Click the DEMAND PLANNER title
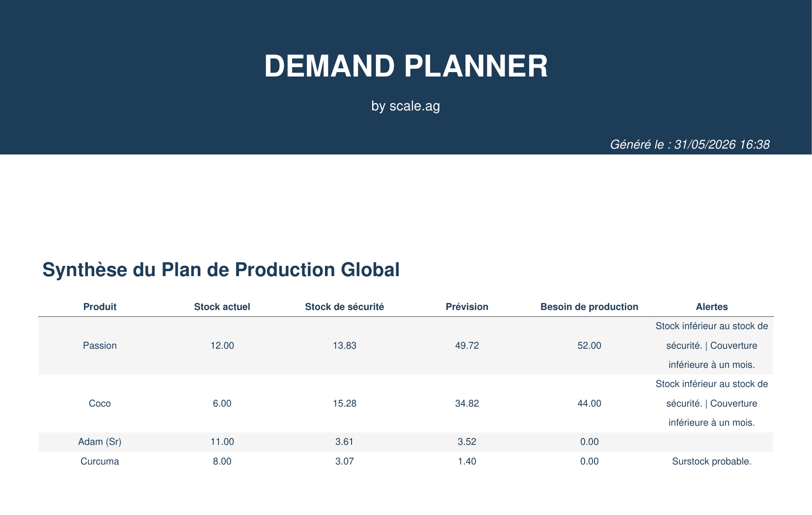812x515 pixels. click(406, 66)
